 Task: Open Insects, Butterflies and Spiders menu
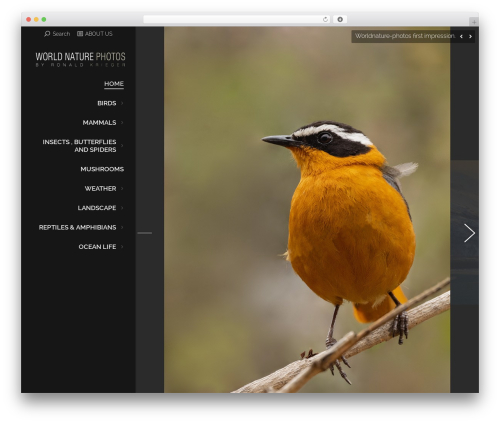coord(79,146)
